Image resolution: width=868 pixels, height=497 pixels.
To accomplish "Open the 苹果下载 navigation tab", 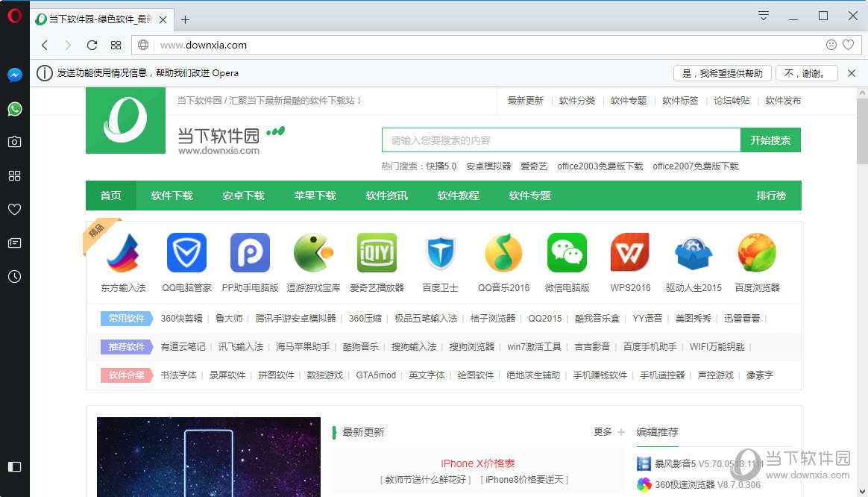I will click(x=315, y=196).
